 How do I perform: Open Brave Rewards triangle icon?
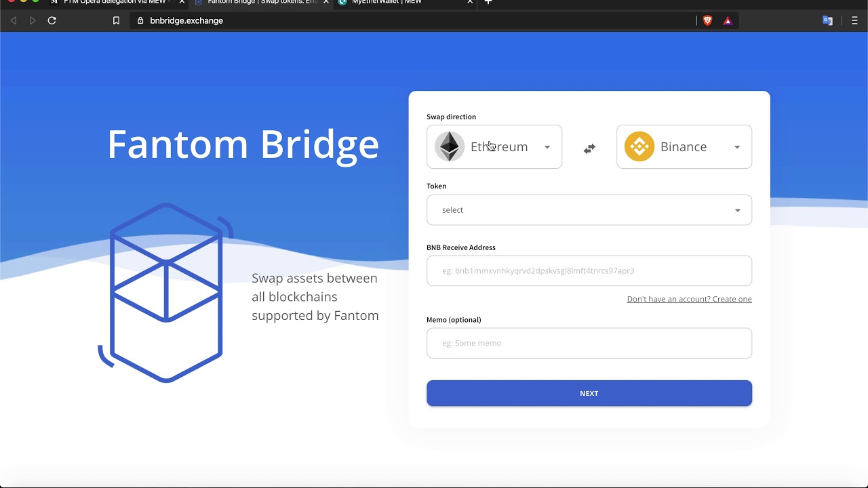coord(728,20)
